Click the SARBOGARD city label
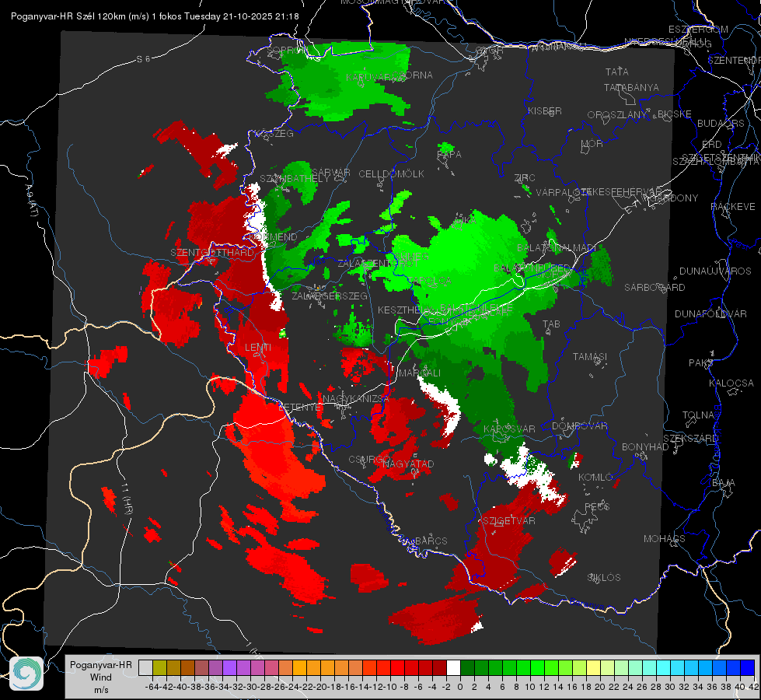Screen dimensions: 761x700 (655, 288)
